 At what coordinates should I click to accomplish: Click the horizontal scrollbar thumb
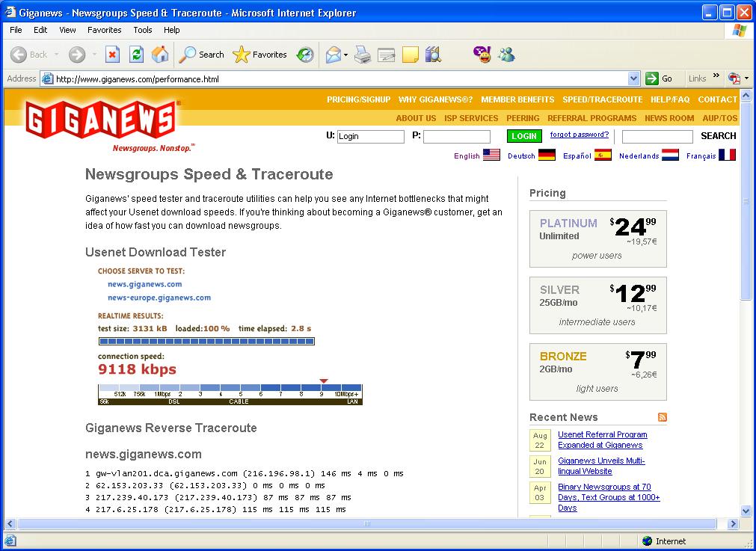click(367, 523)
